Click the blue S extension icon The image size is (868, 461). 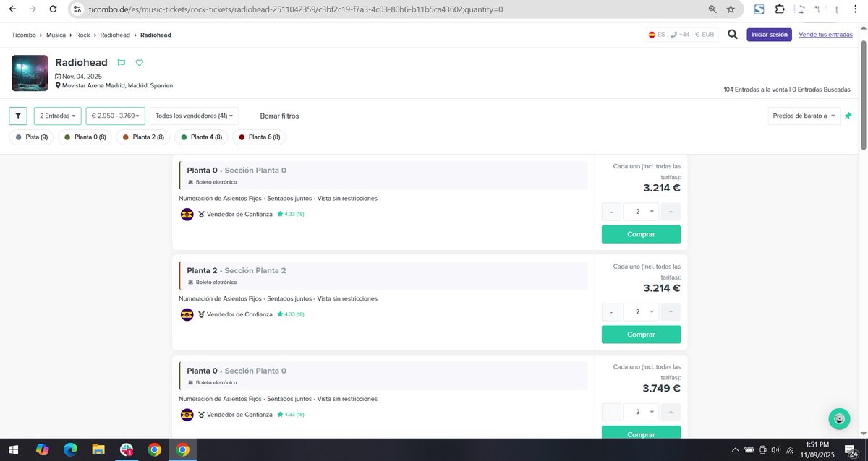pos(759,9)
